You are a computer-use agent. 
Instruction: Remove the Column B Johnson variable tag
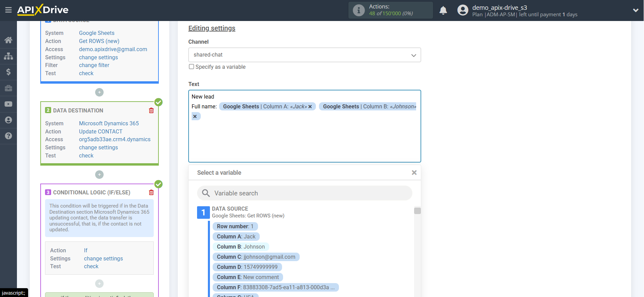coord(195,116)
